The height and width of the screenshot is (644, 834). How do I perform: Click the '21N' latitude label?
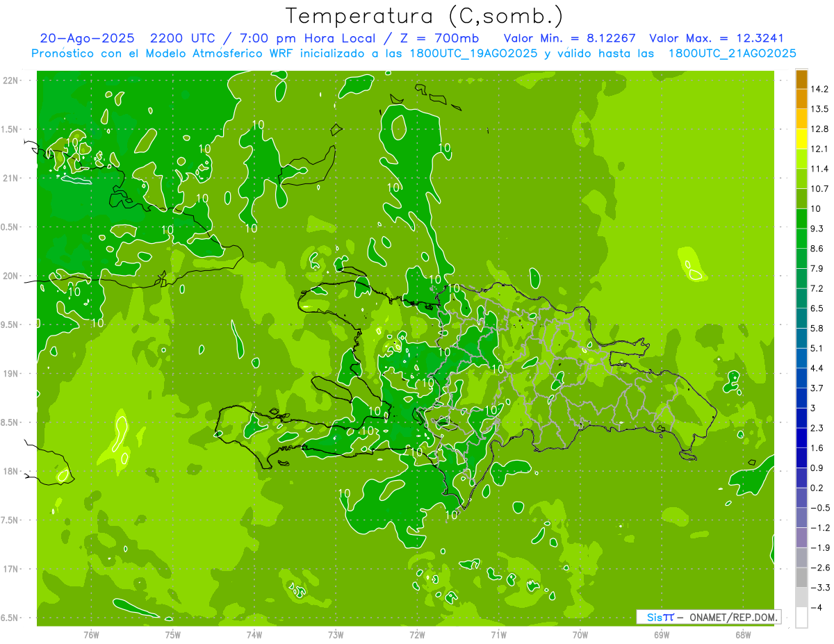coord(11,178)
